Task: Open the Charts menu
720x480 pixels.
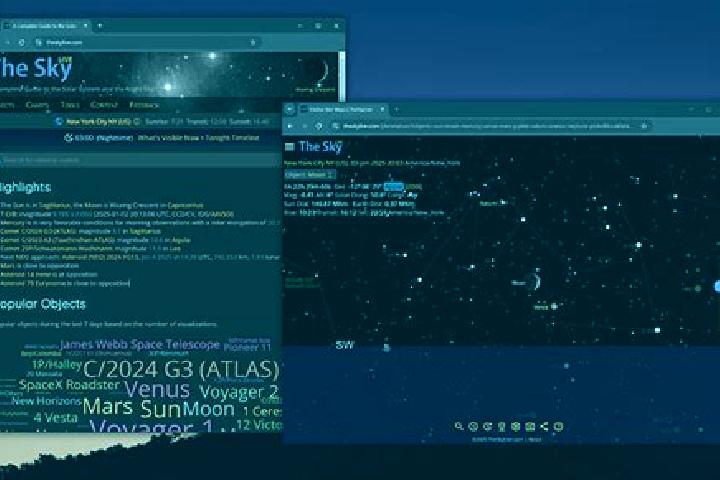Action: [x=37, y=105]
